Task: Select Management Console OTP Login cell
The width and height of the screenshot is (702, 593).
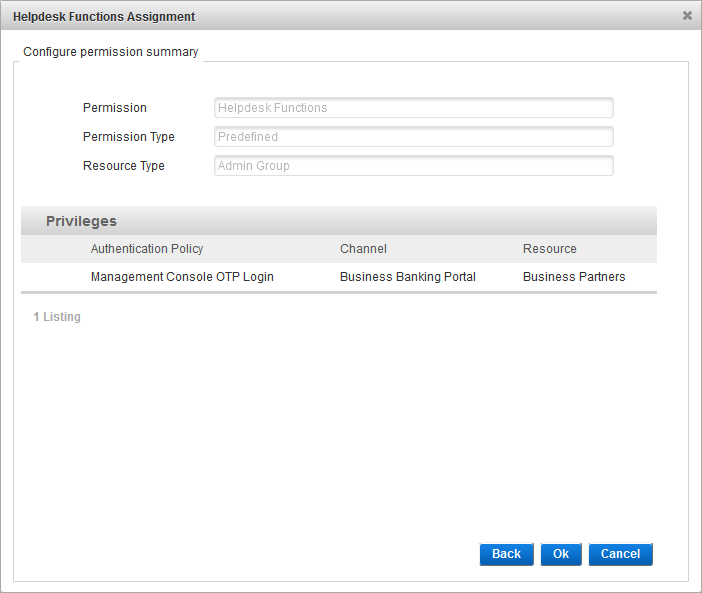Action: [182, 277]
